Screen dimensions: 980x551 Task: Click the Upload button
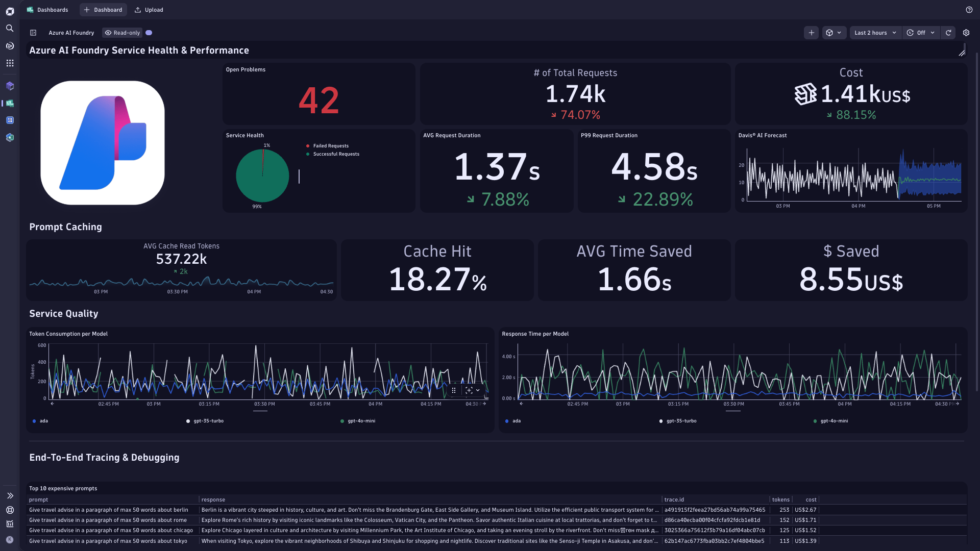coord(149,10)
